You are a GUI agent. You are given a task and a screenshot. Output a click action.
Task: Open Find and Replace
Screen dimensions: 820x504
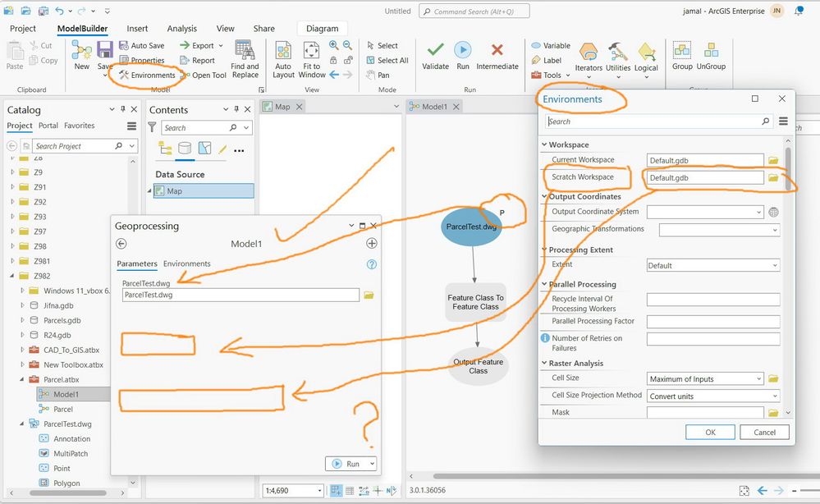point(245,59)
